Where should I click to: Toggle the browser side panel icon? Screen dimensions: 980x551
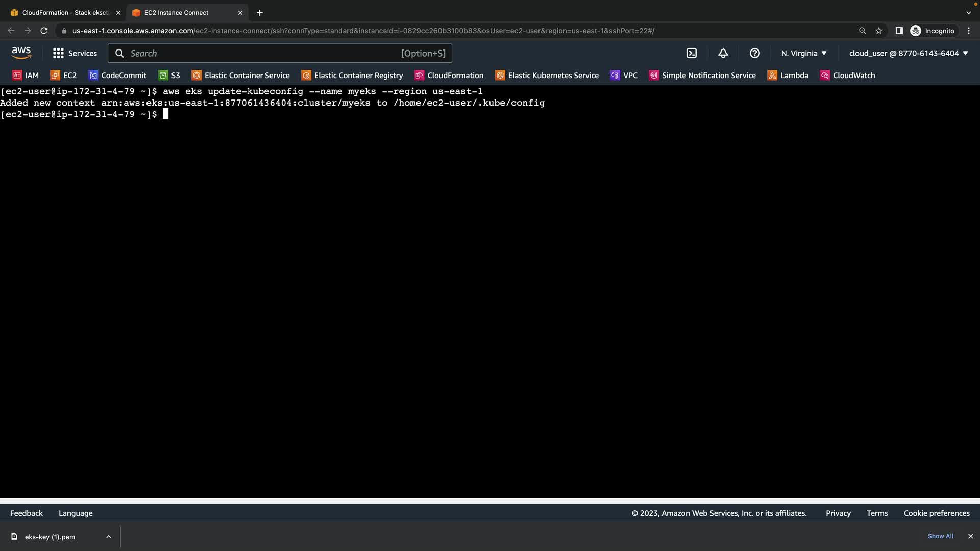[899, 31]
